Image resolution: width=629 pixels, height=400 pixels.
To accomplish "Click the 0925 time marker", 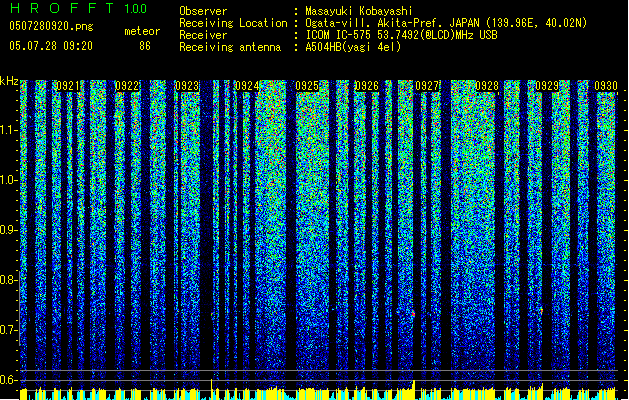I will [x=307, y=86].
